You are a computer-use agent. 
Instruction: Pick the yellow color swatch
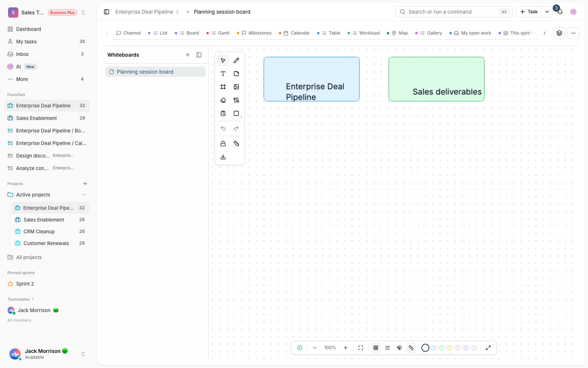point(449,348)
